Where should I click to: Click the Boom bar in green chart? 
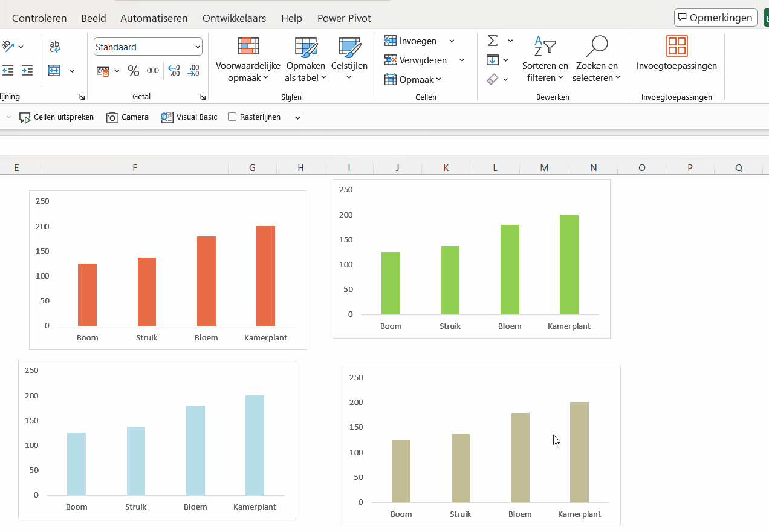coord(391,284)
